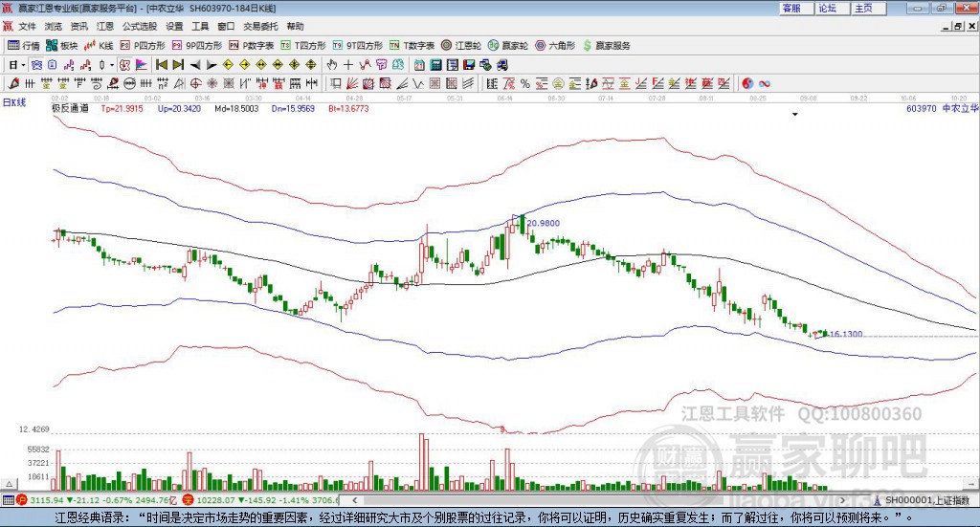Jump to the first bar with the green skip-back button

point(161,64)
